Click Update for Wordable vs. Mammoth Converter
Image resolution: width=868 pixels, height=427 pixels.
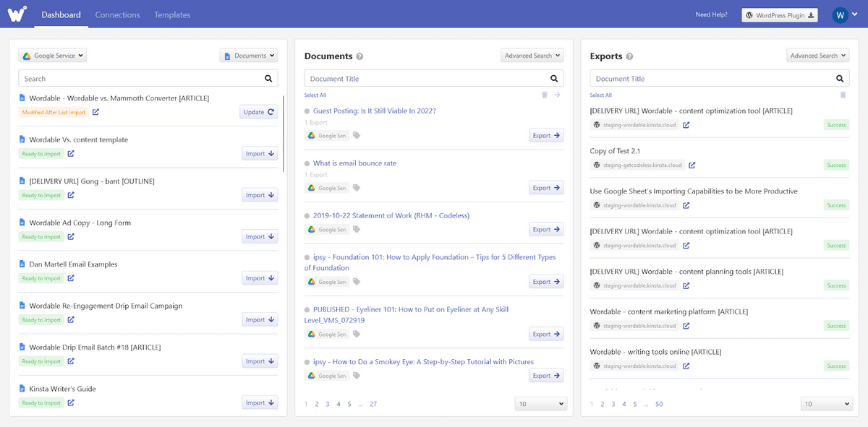tap(259, 112)
